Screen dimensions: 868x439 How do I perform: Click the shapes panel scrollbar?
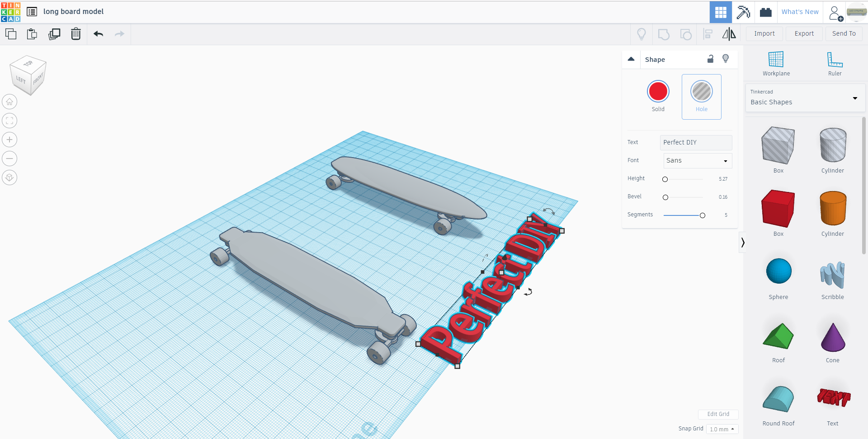click(x=863, y=185)
